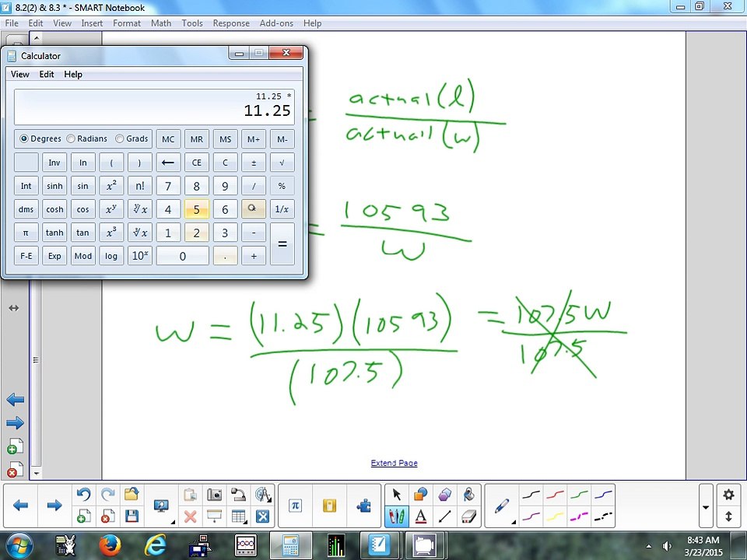This screenshot has height=560, width=747.
Task: Toggle sidebar position with double-arrow icon
Action: tap(14, 308)
